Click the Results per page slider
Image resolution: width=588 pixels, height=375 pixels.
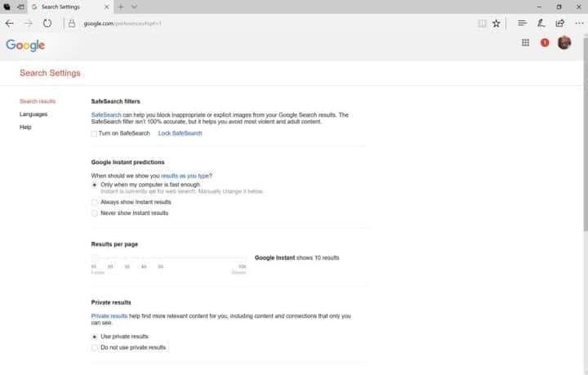(x=169, y=258)
